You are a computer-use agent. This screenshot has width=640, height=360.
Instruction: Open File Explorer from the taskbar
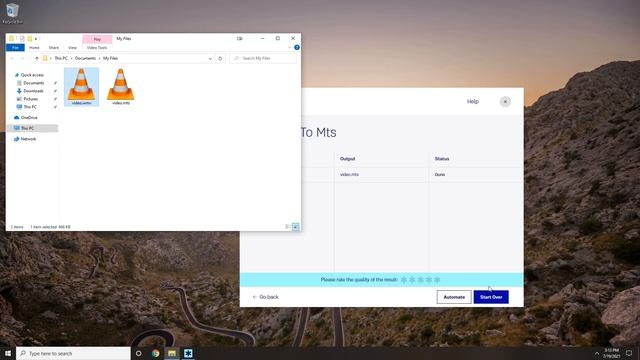coord(172,353)
